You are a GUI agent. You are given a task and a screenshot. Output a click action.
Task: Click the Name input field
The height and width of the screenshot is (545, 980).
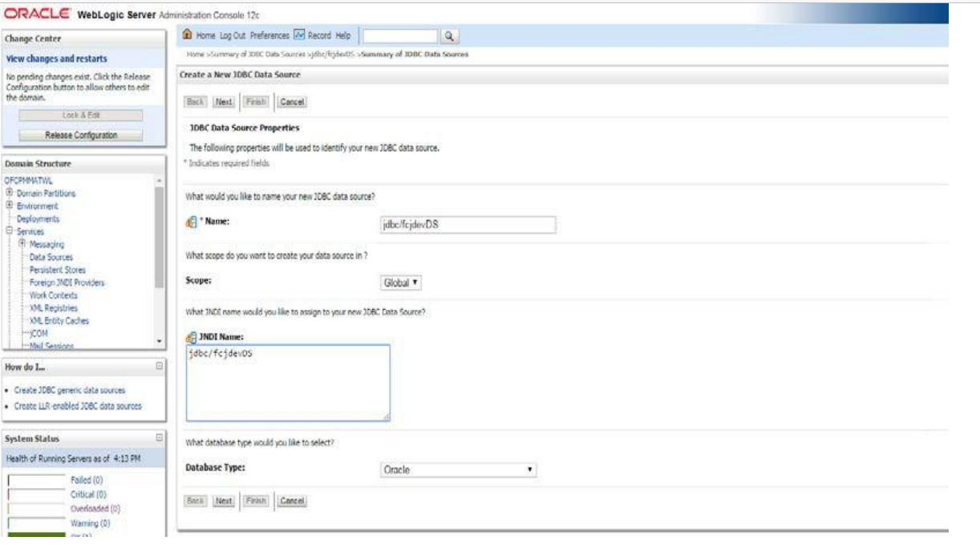point(468,225)
